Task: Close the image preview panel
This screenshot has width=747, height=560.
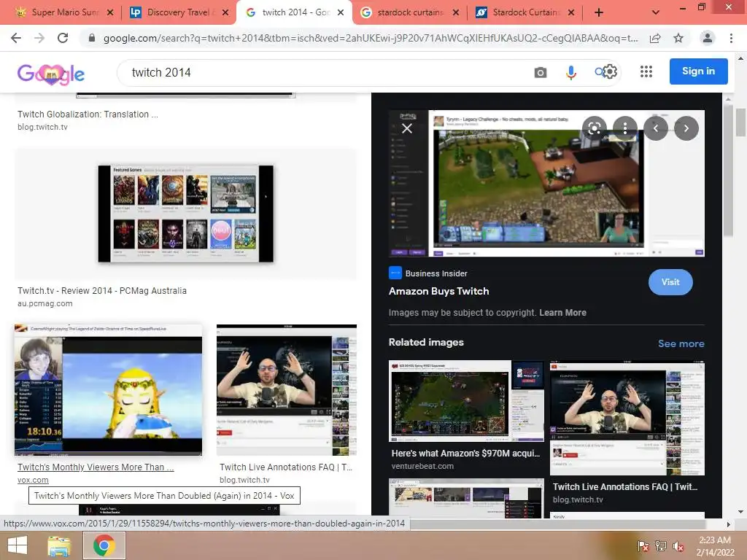Action: point(407,128)
